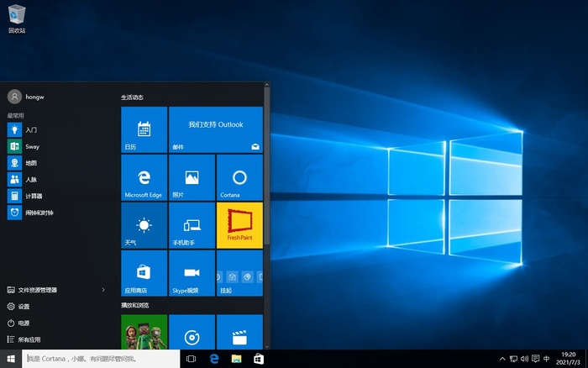Click the network tray icon
The width and height of the screenshot is (588, 368).
coord(513,359)
